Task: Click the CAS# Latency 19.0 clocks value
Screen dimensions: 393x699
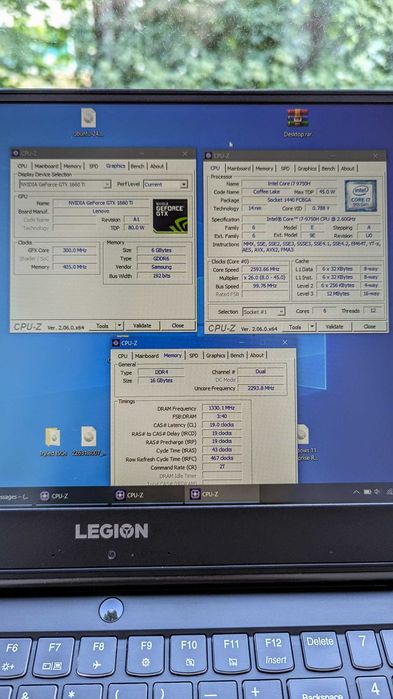Action: [x=221, y=425]
